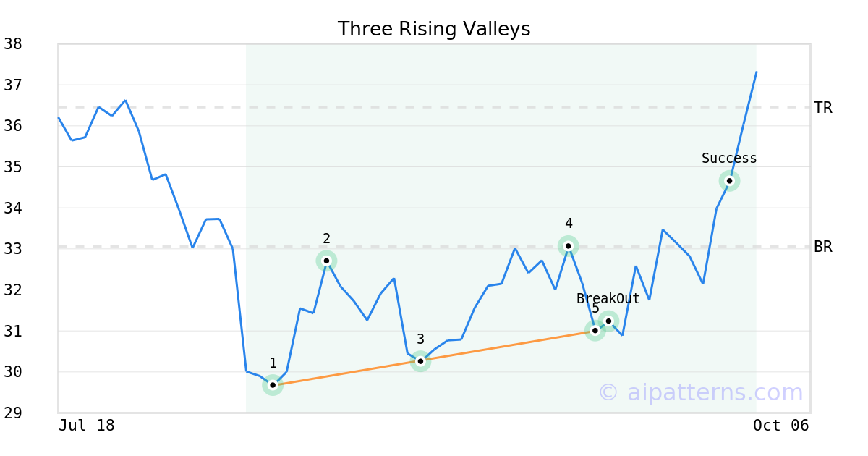Open the aipatterns.com watermark link
The width and height of the screenshot is (868, 456).
click(700, 392)
